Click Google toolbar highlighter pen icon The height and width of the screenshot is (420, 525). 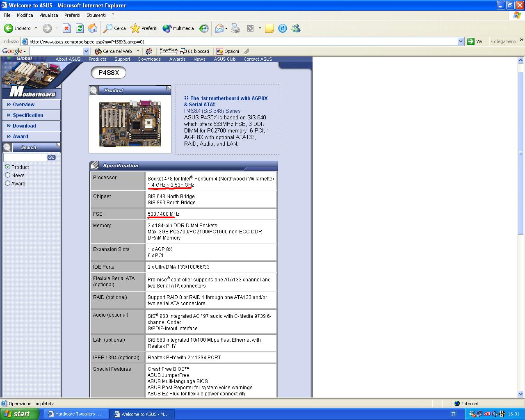coord(247,51)
